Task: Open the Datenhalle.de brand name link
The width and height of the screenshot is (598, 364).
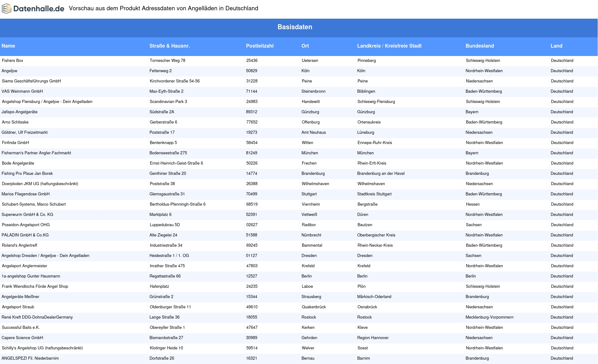Action: tap(39, 9)
